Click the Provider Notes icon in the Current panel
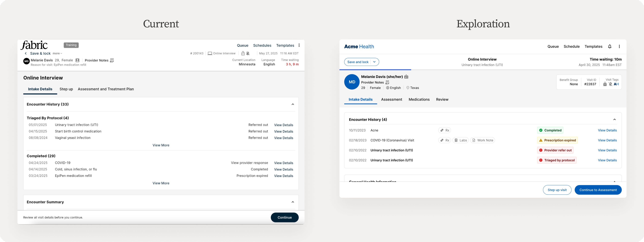Image resolution: width=644 pixels, height=242 pixels. pyautogui.click(x=112, y=60)
